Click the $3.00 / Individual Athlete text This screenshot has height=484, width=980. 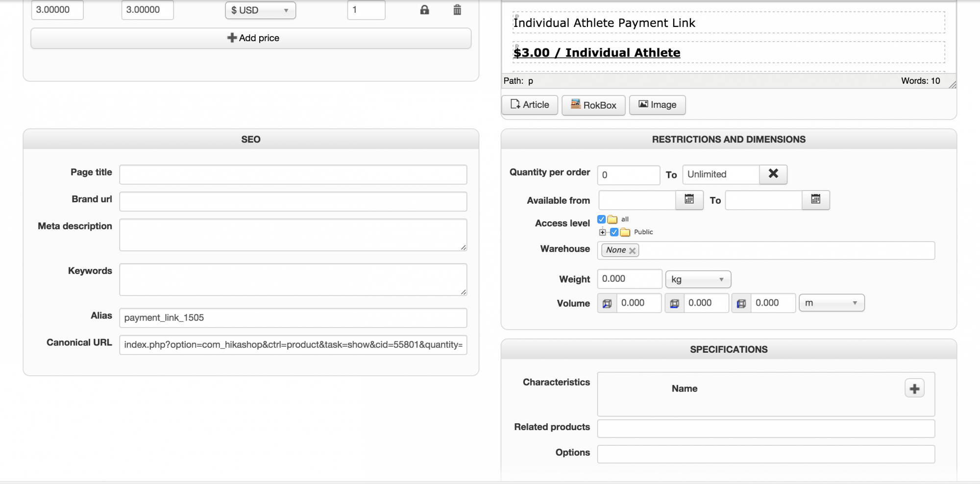coord(597,53)
